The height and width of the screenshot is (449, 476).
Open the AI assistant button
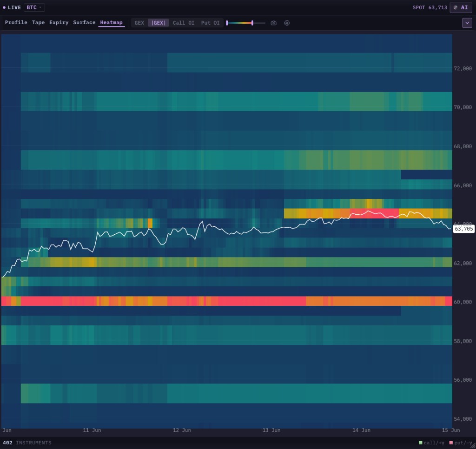(x=461, y=7)
